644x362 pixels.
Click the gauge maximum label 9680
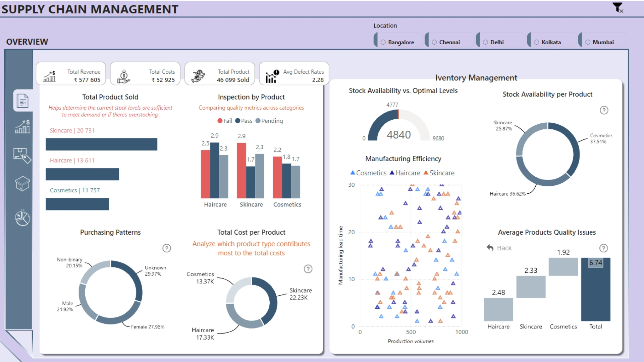coord(438,138)
